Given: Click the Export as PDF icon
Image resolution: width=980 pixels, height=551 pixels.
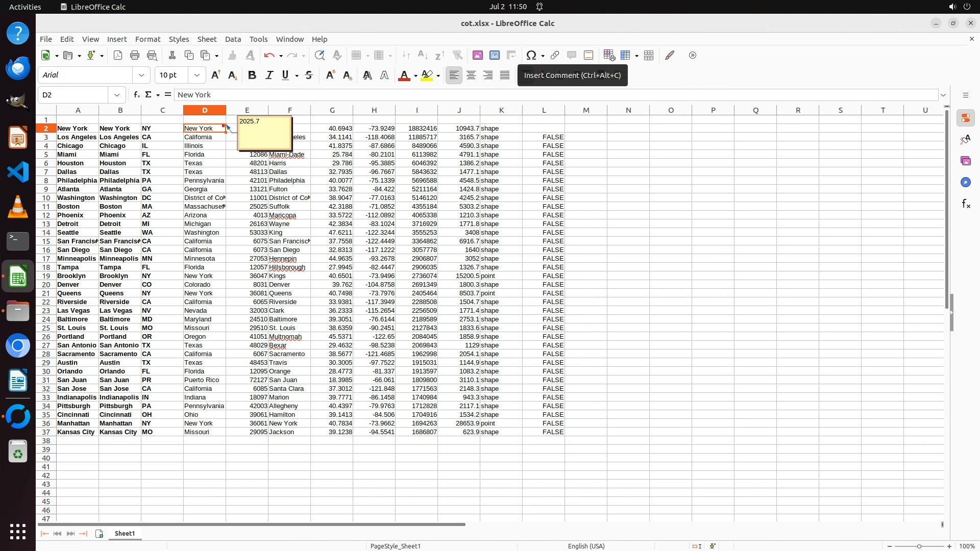Looking at the screenshot, I should (118, 56).
